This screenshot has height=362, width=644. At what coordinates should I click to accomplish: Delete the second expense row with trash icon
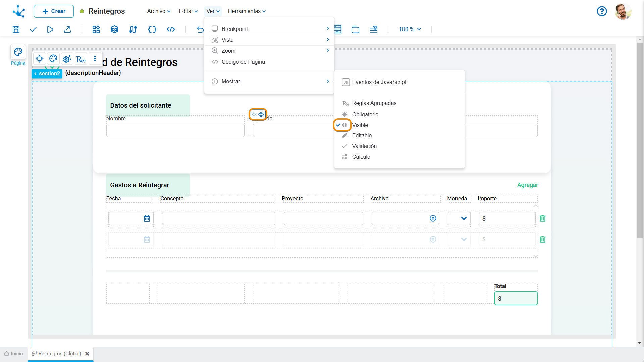pyautogui.click(x=543, y=240)
